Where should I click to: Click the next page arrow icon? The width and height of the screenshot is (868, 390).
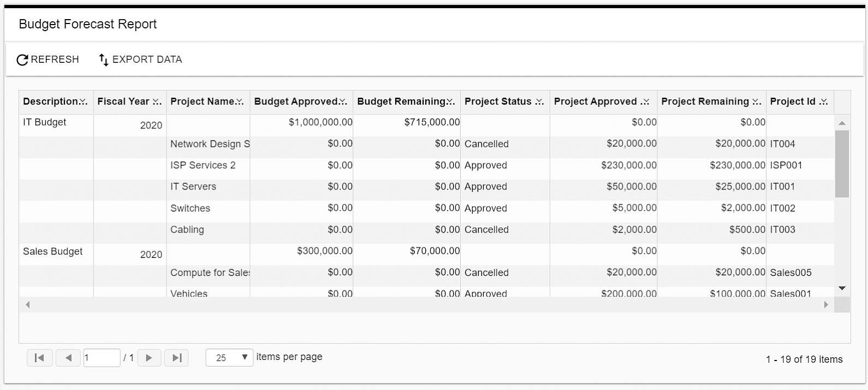(x=149, y=357)
